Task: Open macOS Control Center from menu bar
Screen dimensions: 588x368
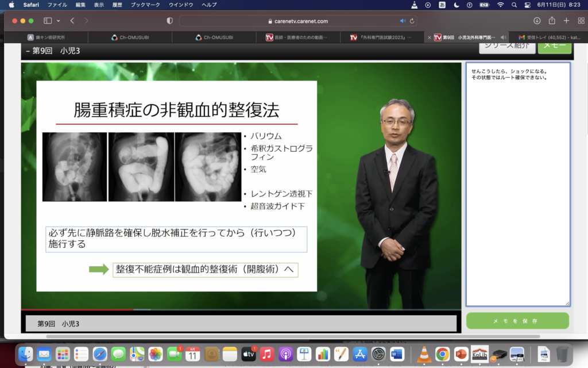Action: tap(527, 5)
